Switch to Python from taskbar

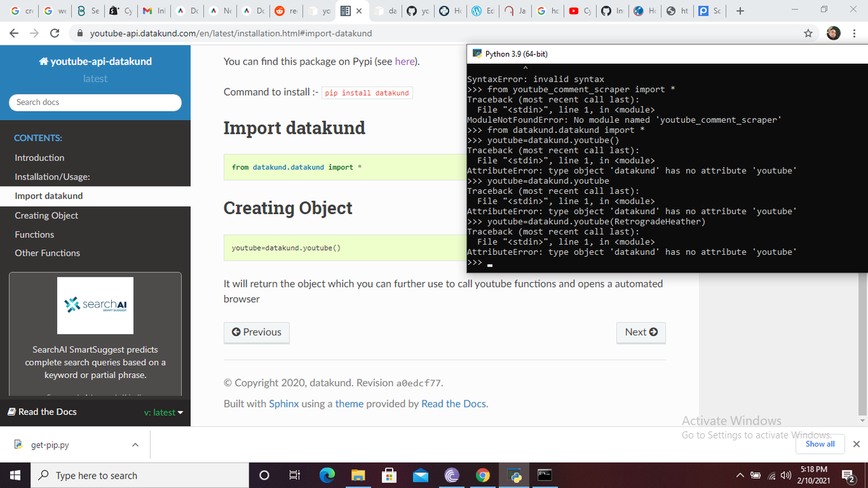514,475
